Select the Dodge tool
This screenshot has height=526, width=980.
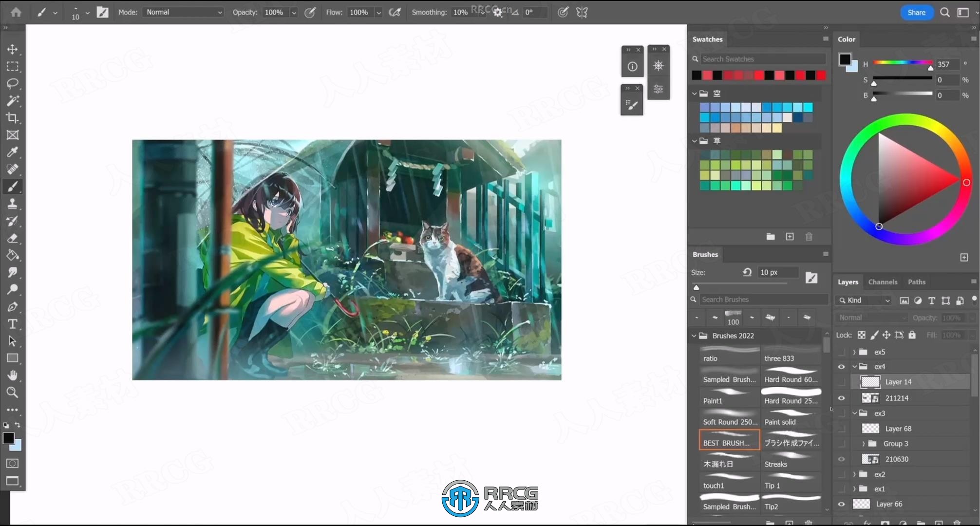point(13,289)
